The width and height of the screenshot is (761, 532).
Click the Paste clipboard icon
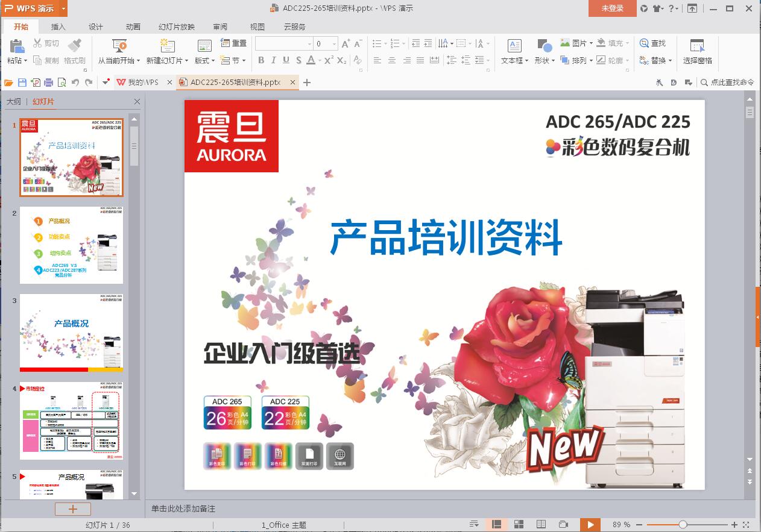point(17,46)
